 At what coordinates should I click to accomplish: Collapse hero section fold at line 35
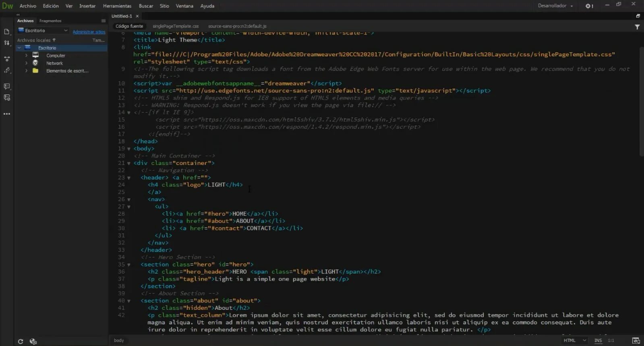129,265
